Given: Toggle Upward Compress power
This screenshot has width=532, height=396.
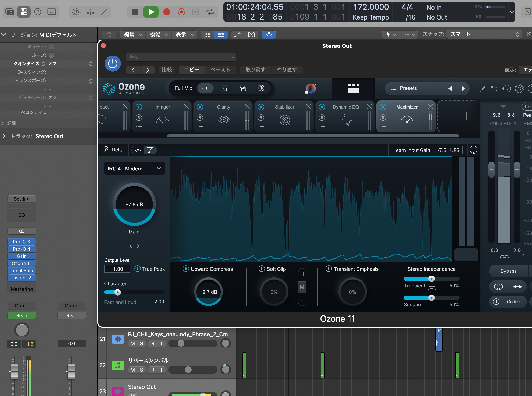Looking at the screenshot, I should pyautogui.click(x=186, y=269).
